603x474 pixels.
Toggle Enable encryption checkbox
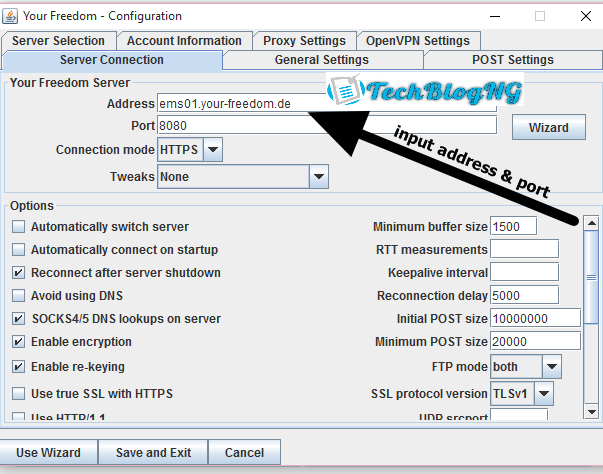tap(18, 342)
